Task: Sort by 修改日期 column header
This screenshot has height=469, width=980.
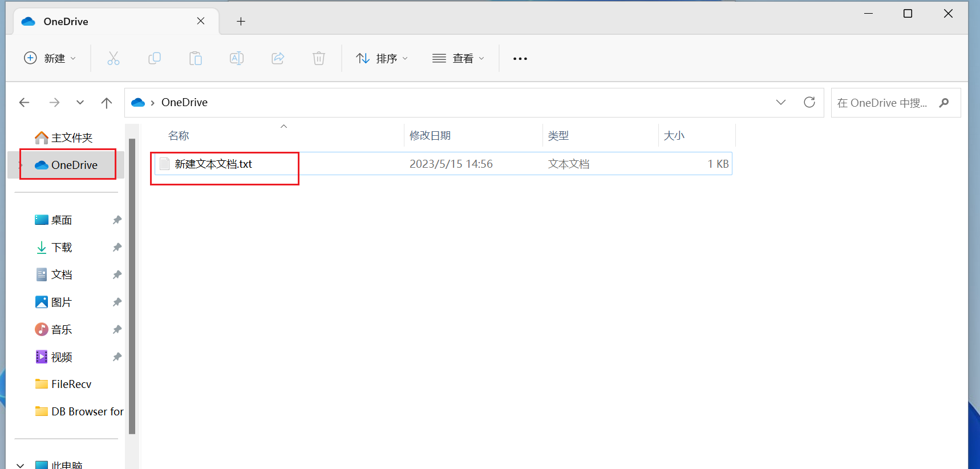Action: [x=430, y=136]
